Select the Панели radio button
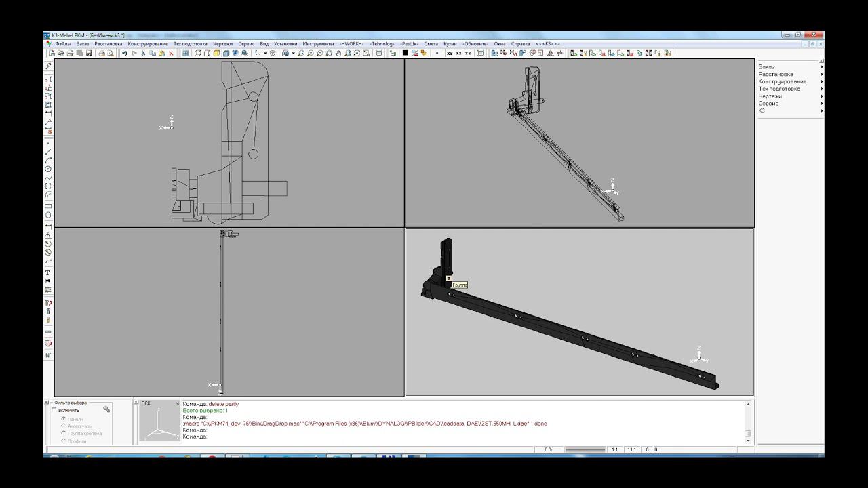The height and width of the screenshot is (488, 868). [x=64, y=419]
